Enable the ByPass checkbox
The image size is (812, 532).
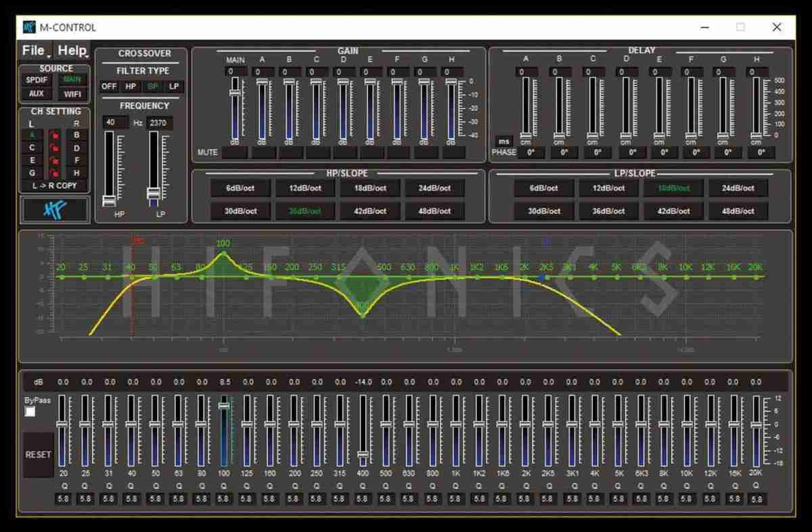30,412
